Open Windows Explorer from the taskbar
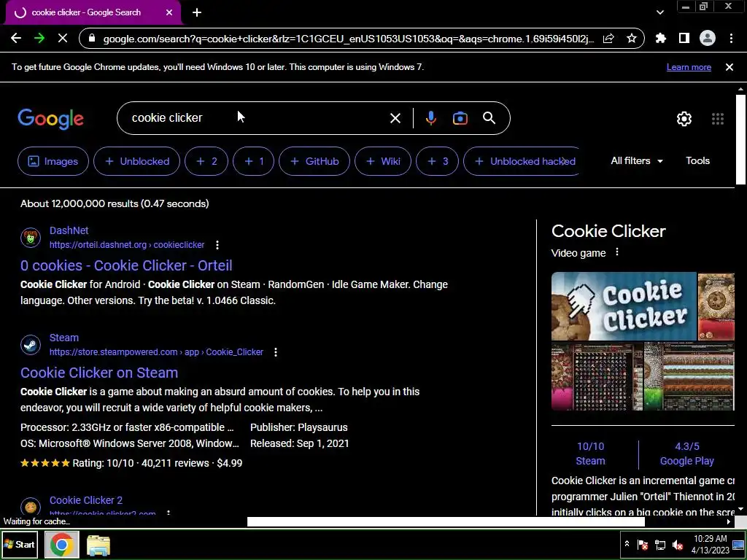 click(x=98, y=545)
